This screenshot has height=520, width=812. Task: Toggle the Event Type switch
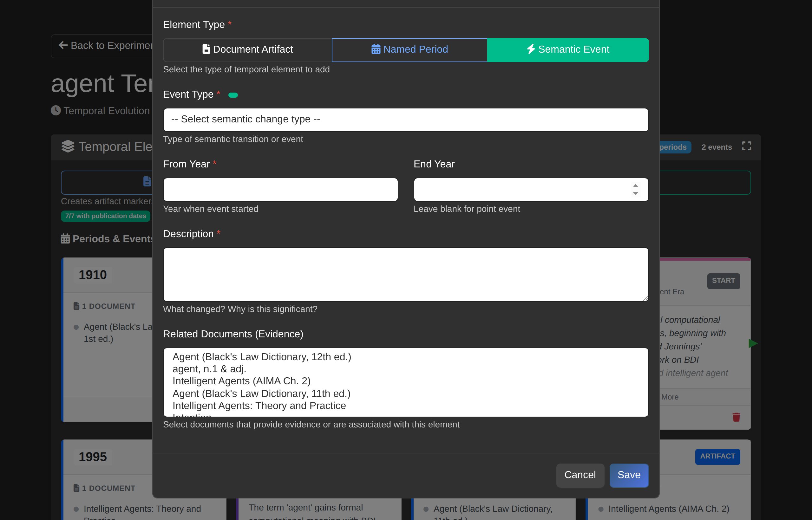[233, 95]
